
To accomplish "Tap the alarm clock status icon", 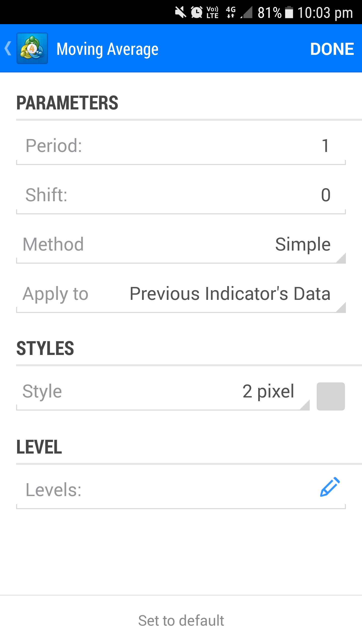I will click(x=197, y=12).
